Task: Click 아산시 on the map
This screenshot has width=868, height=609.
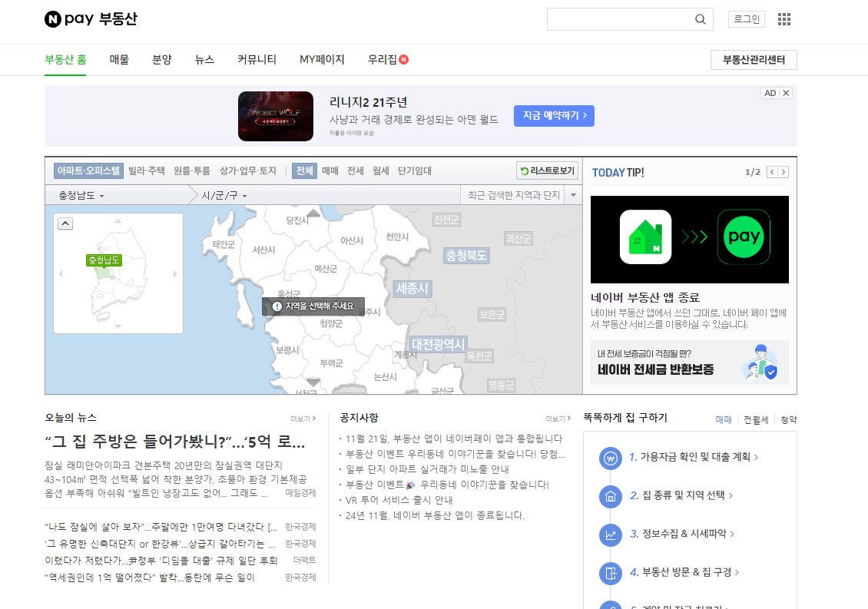Action: 352,241
